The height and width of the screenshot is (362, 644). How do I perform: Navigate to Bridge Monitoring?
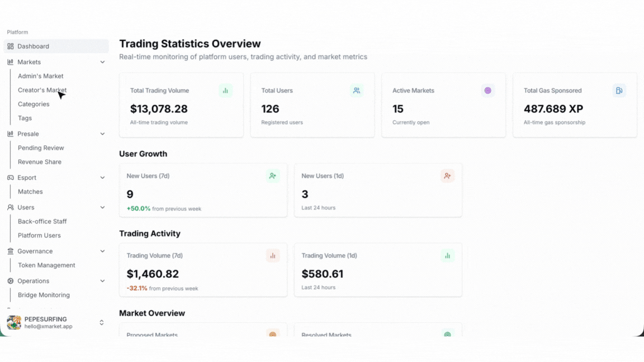[44, 295]
